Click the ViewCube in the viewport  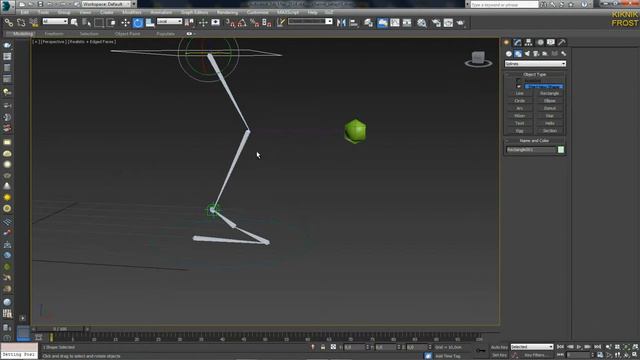pyautogui.click(x=478, y=59)
